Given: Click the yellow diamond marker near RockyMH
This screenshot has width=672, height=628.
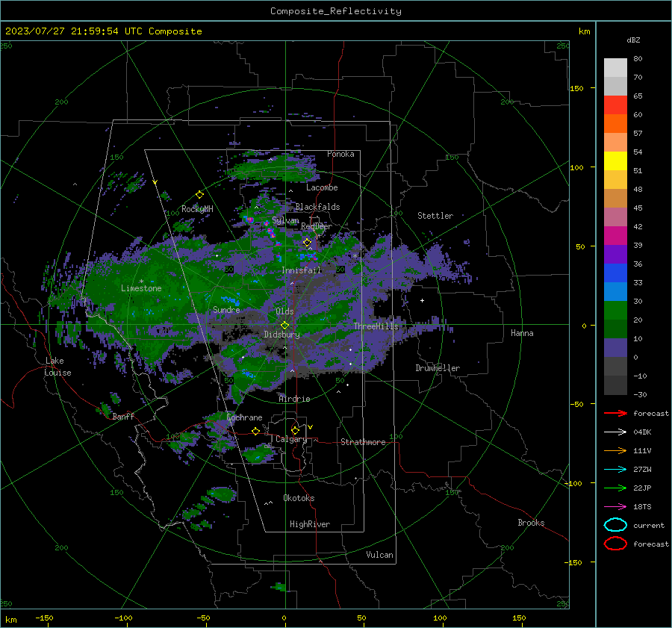Looking at the screenshot, I should [199, 195].
